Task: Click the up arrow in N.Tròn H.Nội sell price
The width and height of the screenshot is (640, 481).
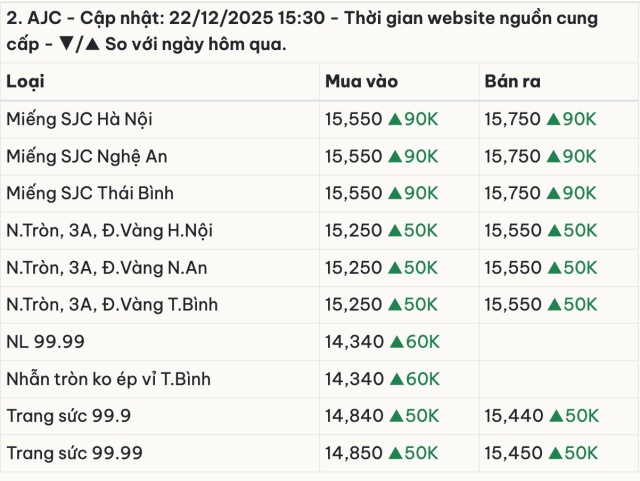Action: [x=553, y=231]
